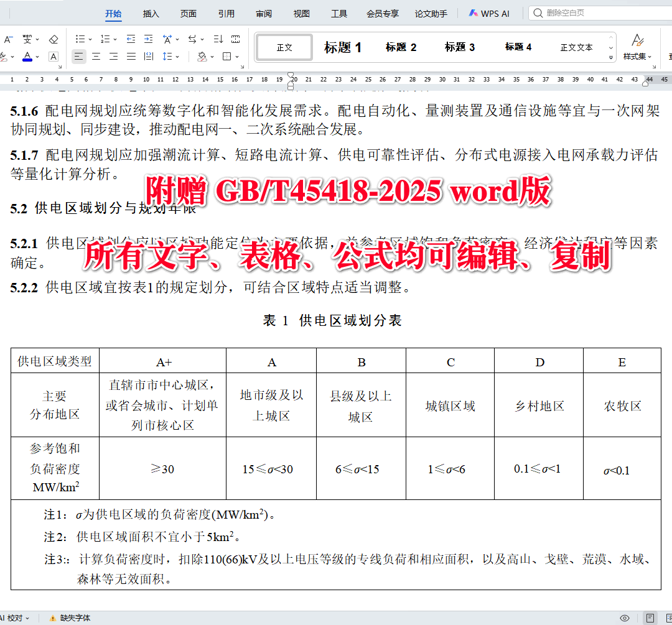Open the numbered list dropdown arrow
Viewport: 672px width, 625px height.
click(x=115, y=39)
